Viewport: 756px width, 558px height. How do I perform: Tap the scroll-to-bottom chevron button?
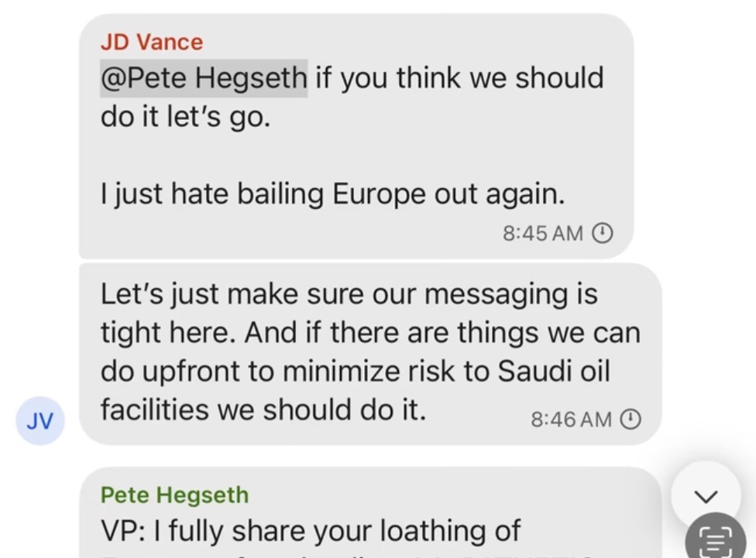(706, 495)
